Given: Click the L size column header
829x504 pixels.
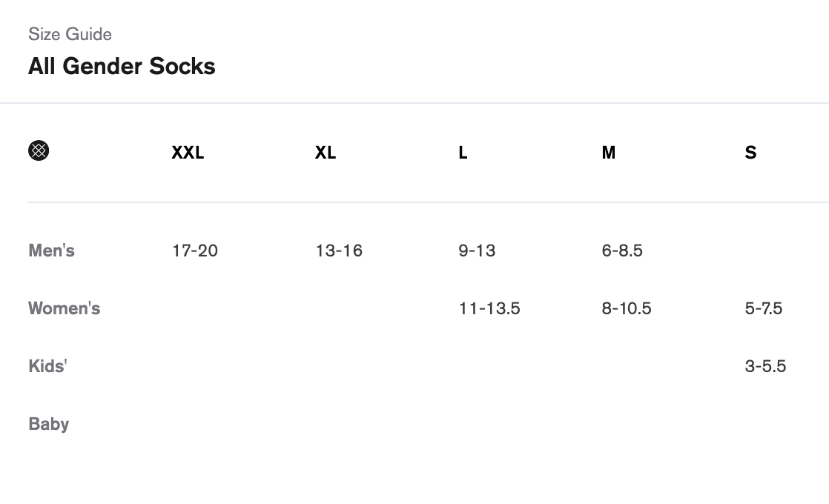Looking at the screenshot, I should (463, 153).
